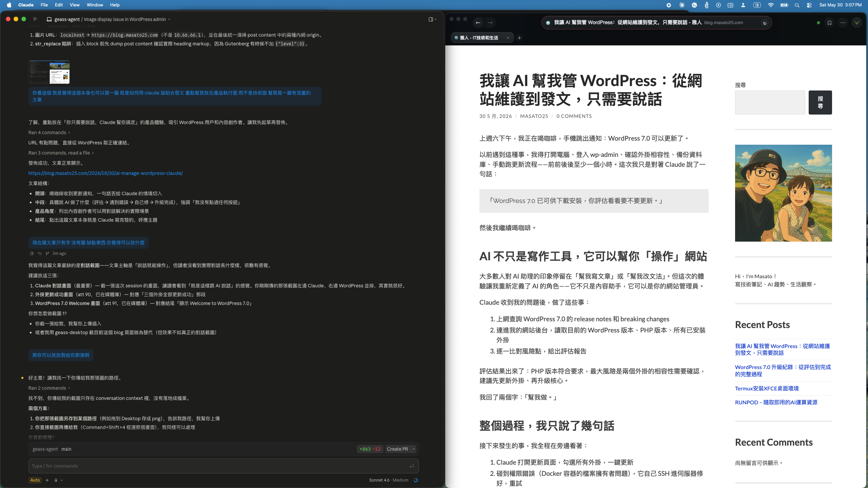Open the File menu
Screen dimensions: 868x488
click(x=44, y=5)
